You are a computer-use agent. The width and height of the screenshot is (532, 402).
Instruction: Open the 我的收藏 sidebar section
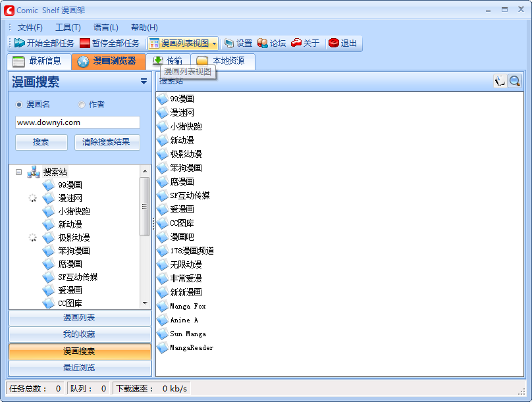coord(80,334)
